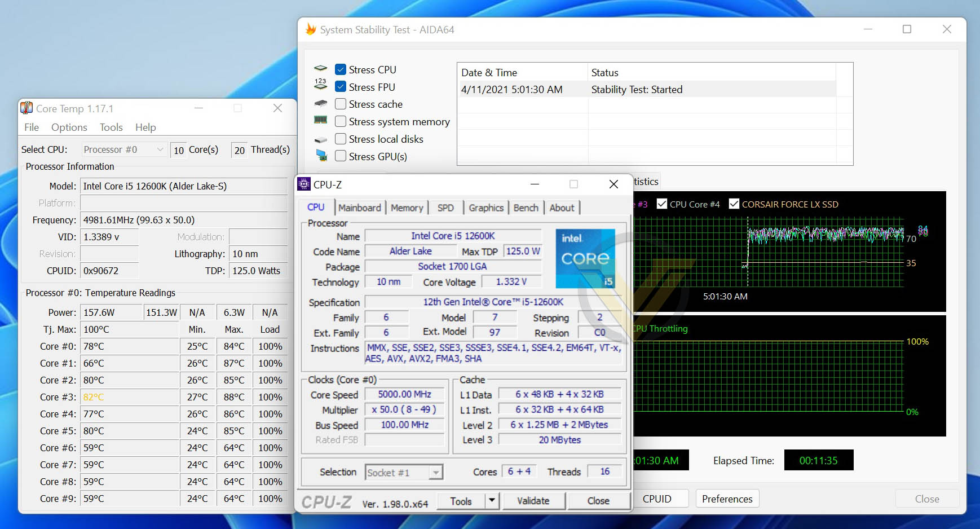Click the Intel Core i5 logo badge
Image resolution: width=980 pixels, height=529 pixels.
coord(585,258)
